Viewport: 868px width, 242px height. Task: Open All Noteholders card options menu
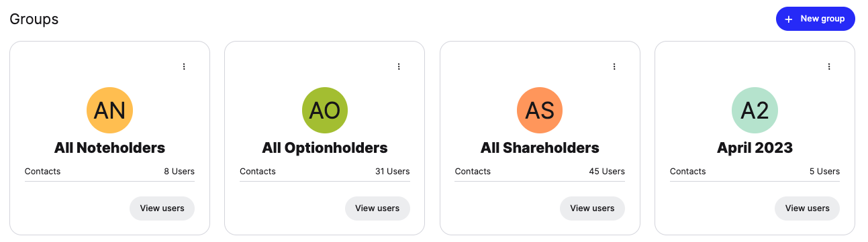184,66
